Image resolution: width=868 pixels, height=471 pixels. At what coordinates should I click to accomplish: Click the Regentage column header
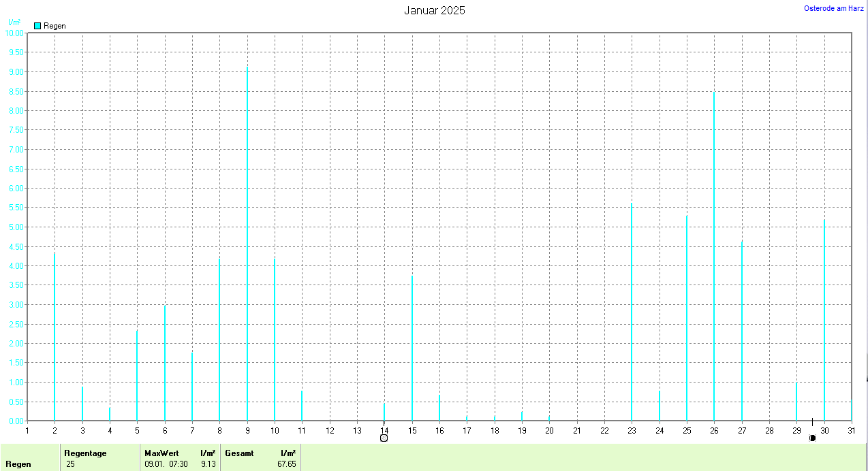85,453
